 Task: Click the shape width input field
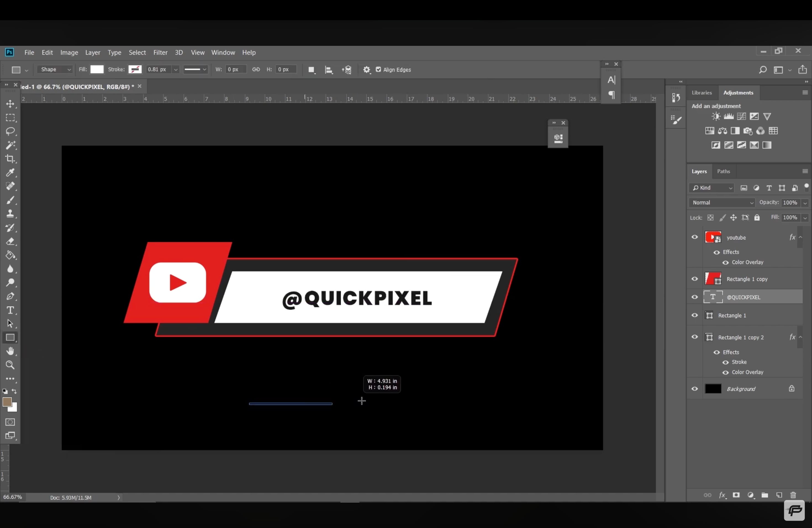[x=235, y=70]
